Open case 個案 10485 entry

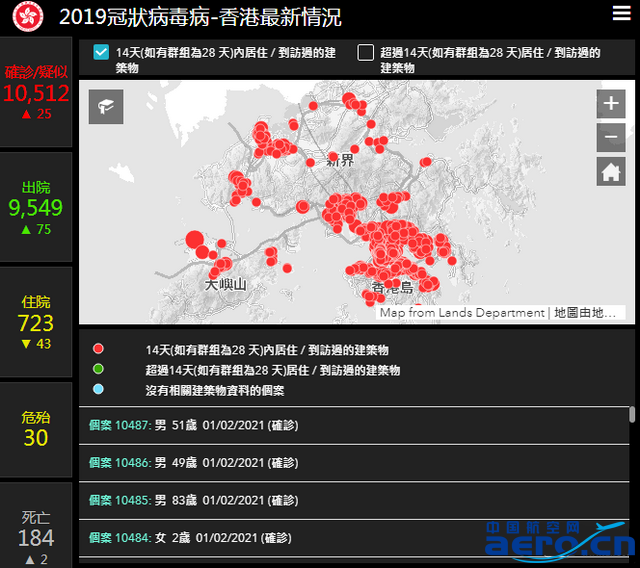click(x=354, y=500)
